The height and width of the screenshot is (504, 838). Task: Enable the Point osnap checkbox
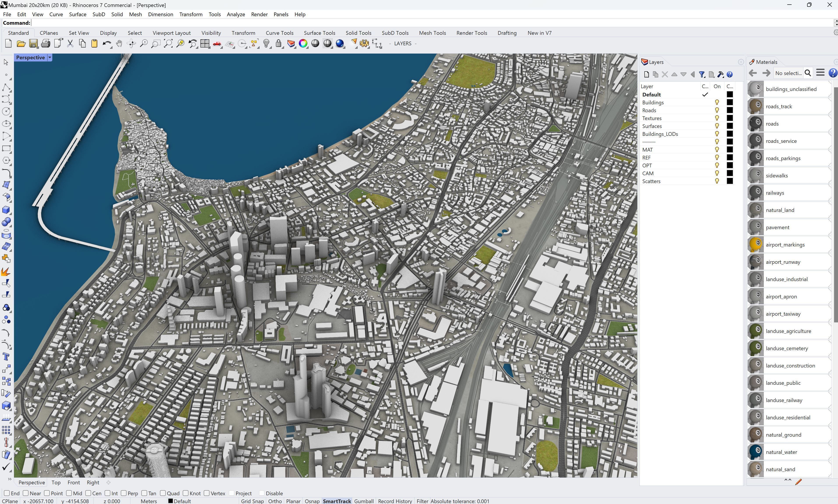pos(47,493)
